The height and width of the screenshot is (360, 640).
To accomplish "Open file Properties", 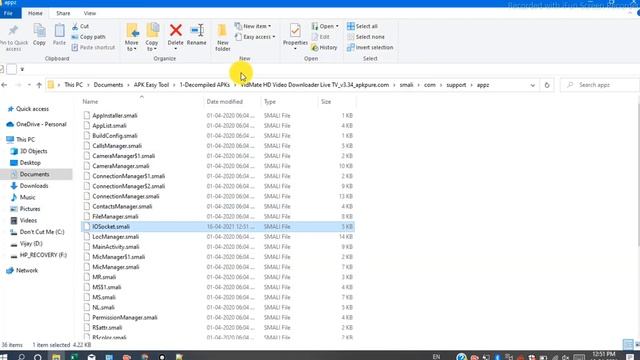I will [x=295, y=37].
